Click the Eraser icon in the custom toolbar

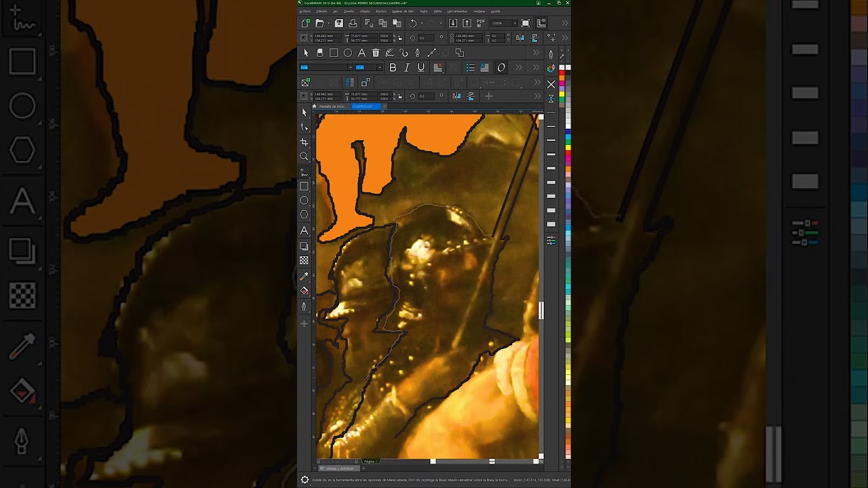(x=319, y=53)
